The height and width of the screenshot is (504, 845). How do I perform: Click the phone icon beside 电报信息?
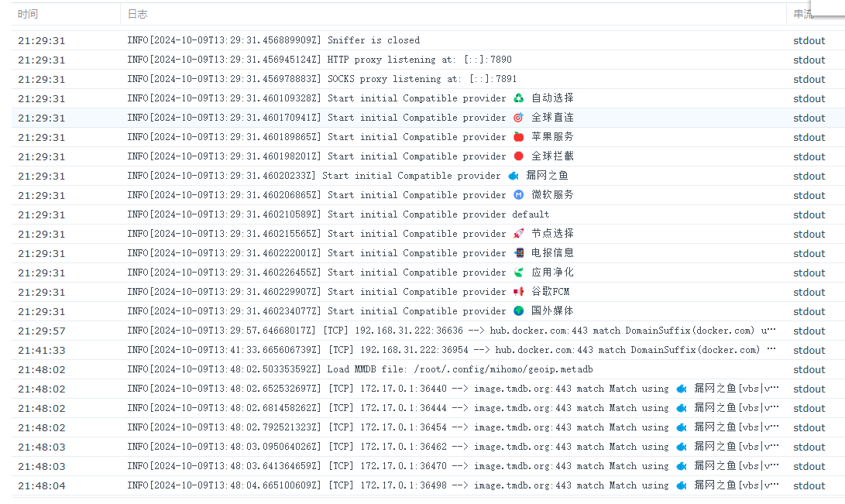[519, 253]
